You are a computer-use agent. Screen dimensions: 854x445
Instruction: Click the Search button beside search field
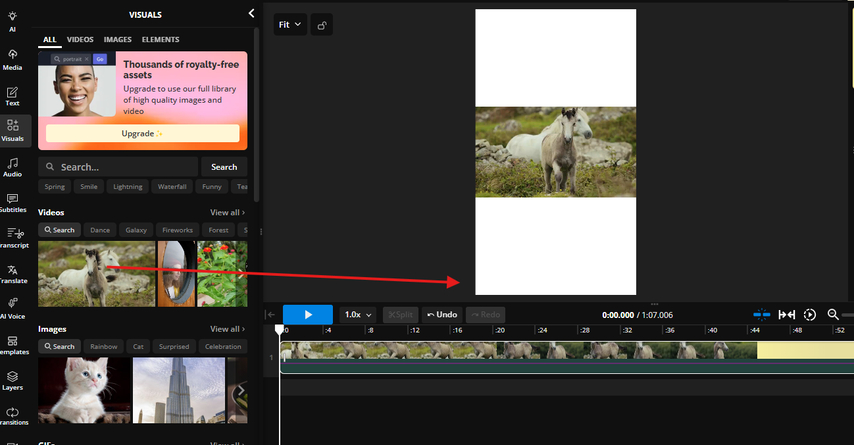(224, 167)
